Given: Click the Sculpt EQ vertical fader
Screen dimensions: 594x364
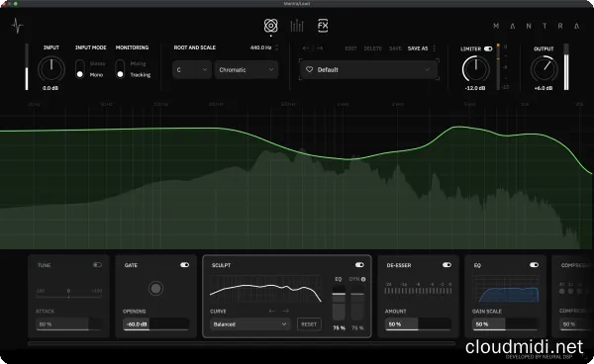Looking at the screenshot, I should point(339,304).
